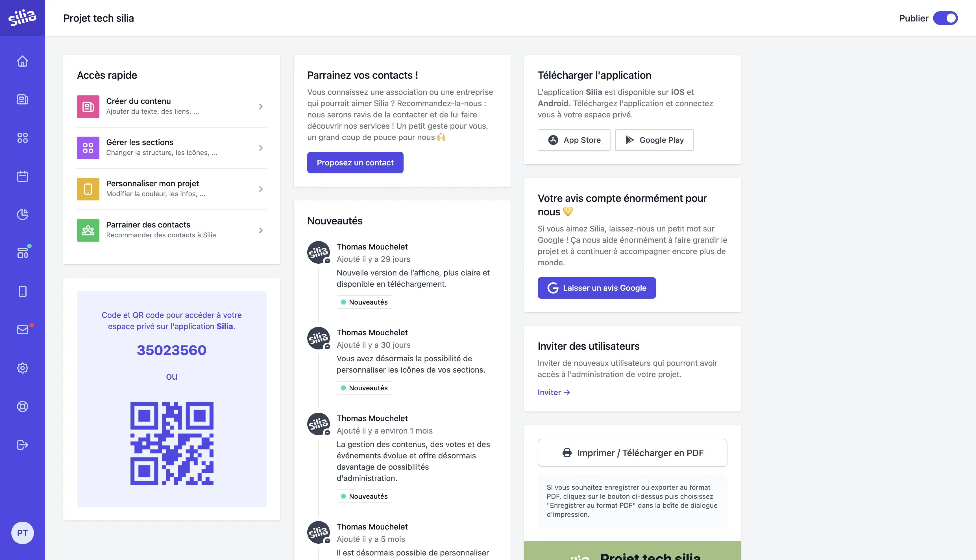Expand the Créer du contenu chevron
The image size is (976, 560).
261,106
